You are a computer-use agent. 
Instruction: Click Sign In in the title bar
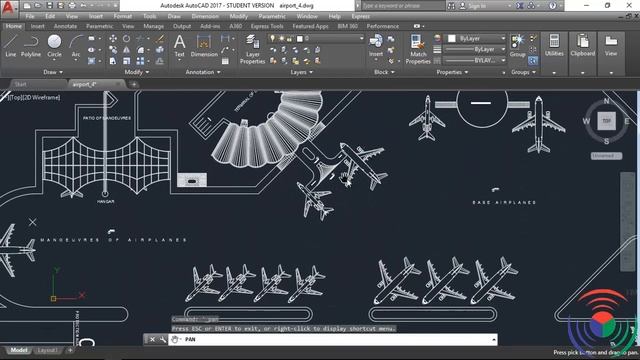[x=477, y=6]
